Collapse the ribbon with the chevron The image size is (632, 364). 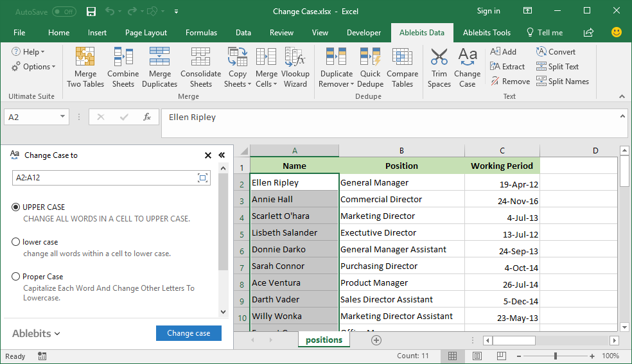click(x=622, y=96)
